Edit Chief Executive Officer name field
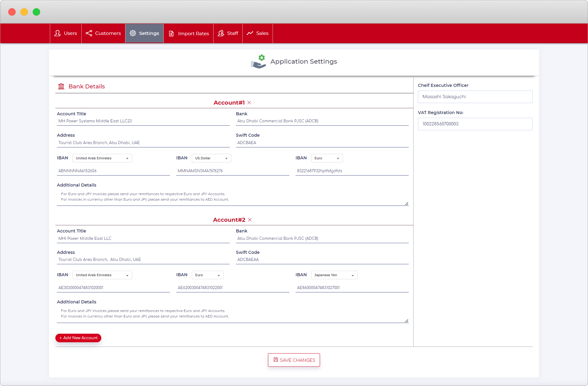 [x=475, y=97]
